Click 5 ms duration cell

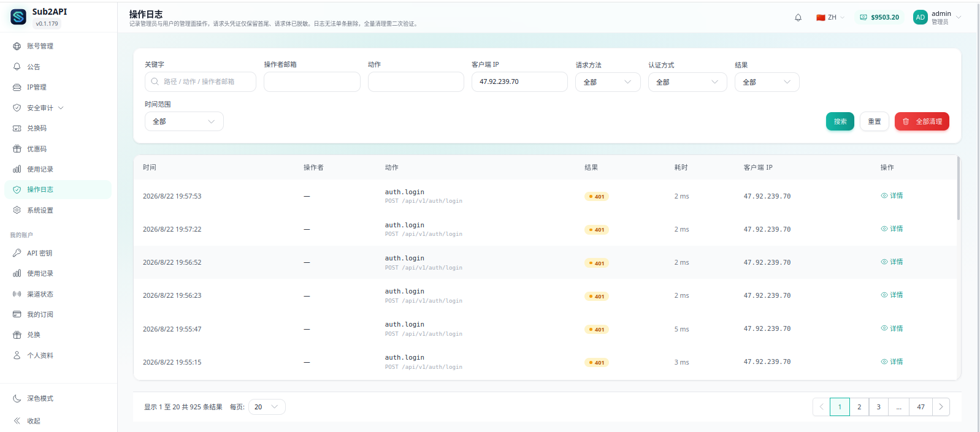tap(681, 329)
